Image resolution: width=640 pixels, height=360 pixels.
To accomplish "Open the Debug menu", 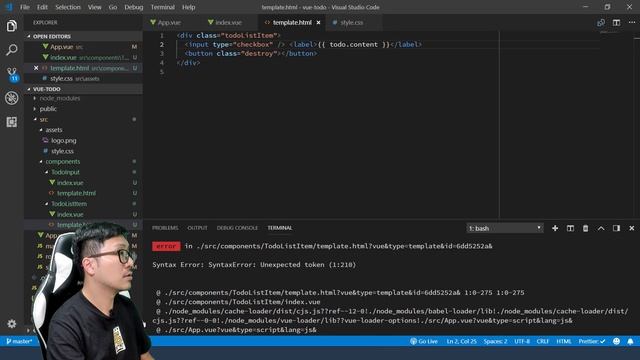I will click(133, 7).
